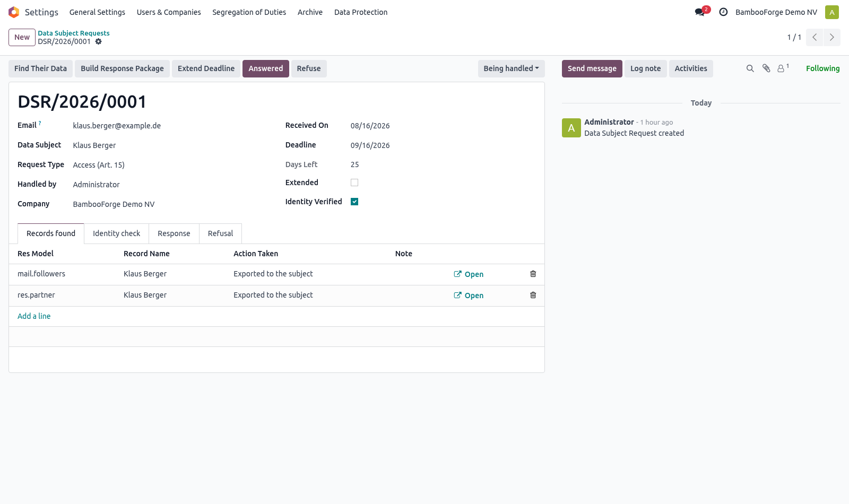Click Data Subject Requests breadcrumb
Viewport: 849px width, 504px height.
point(74,33)
